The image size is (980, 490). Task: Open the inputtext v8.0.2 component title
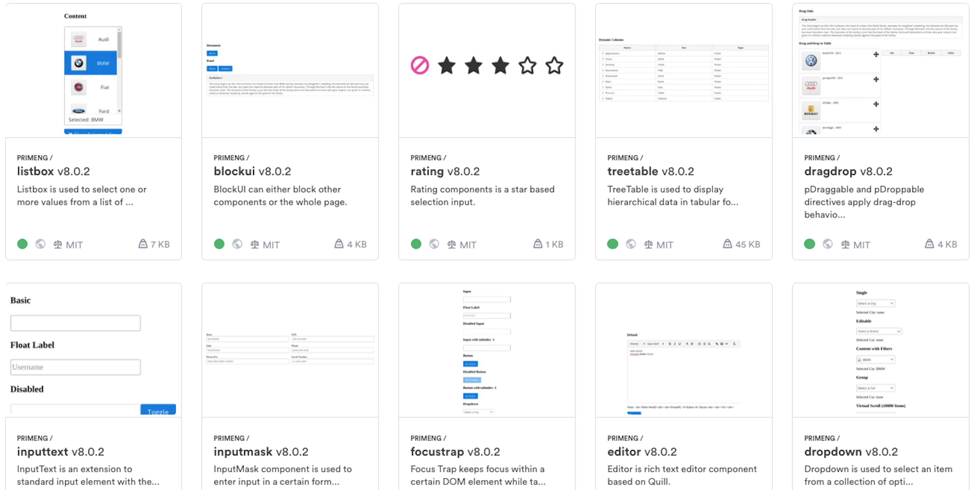click(x=60, y=452)
